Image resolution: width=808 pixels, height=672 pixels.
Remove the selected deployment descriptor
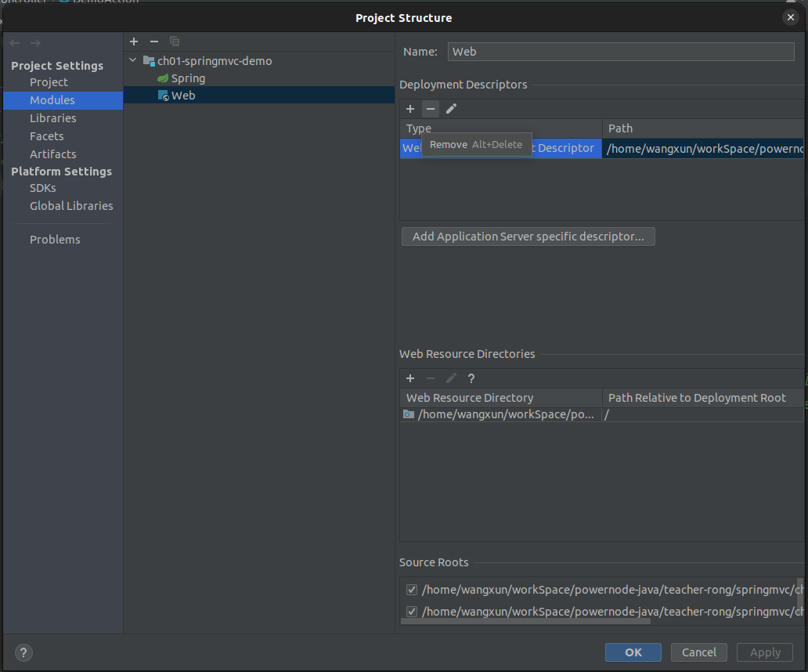coord(430,109)
